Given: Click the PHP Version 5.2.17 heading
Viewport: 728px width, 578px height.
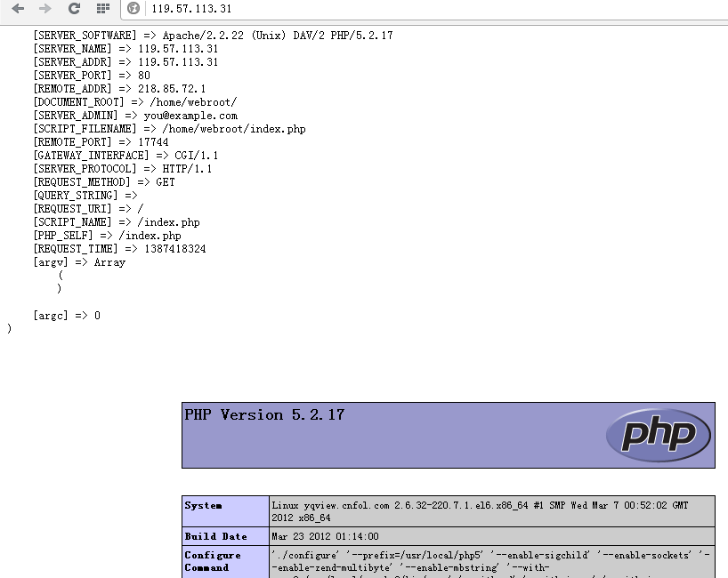Looking at the screenshot, I should [264, 414].
